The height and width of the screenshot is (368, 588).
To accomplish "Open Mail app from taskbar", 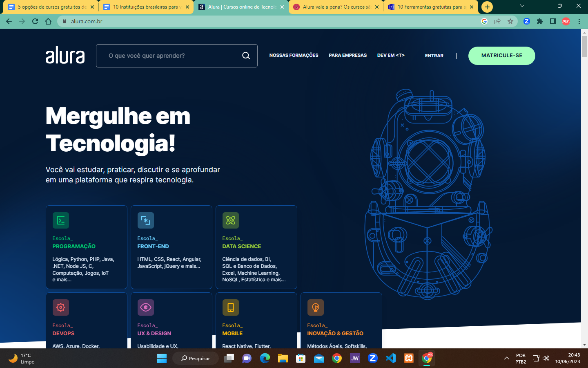I will pyautogui.click(x=319, y=358).
